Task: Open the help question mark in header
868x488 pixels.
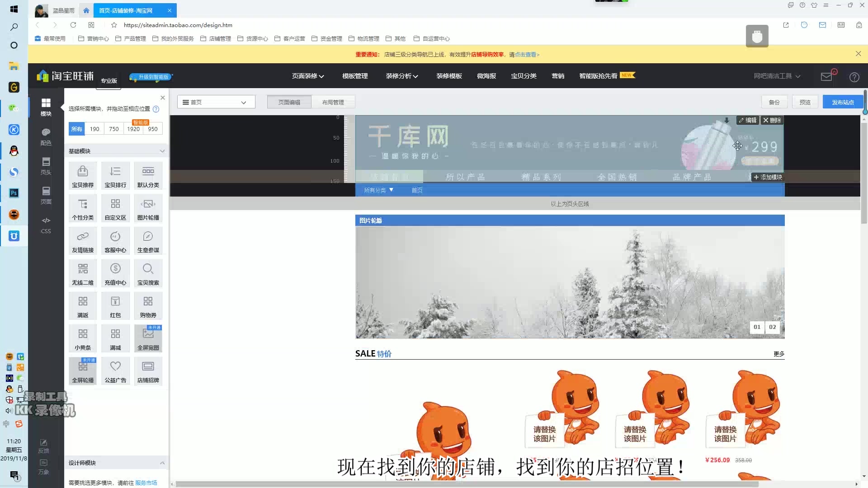Action: pos(854,77)
